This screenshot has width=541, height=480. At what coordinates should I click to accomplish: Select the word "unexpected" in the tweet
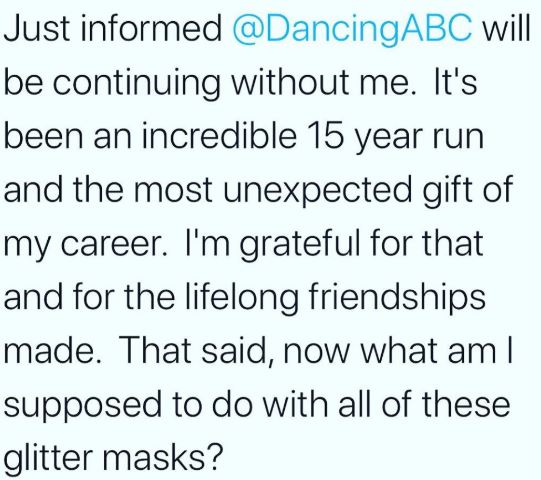(x=317, y=190)
